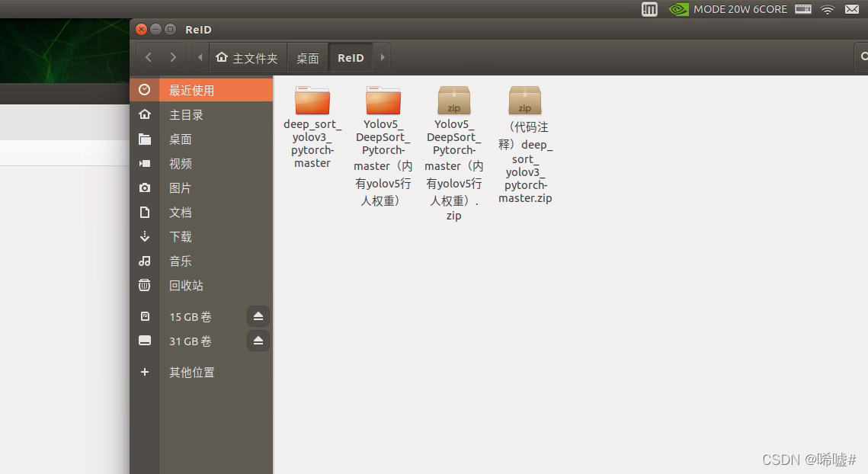Open the keyboard input indicator in top panel
The height and width of the screenshot is (474, 868).
[x=802, y=9]
